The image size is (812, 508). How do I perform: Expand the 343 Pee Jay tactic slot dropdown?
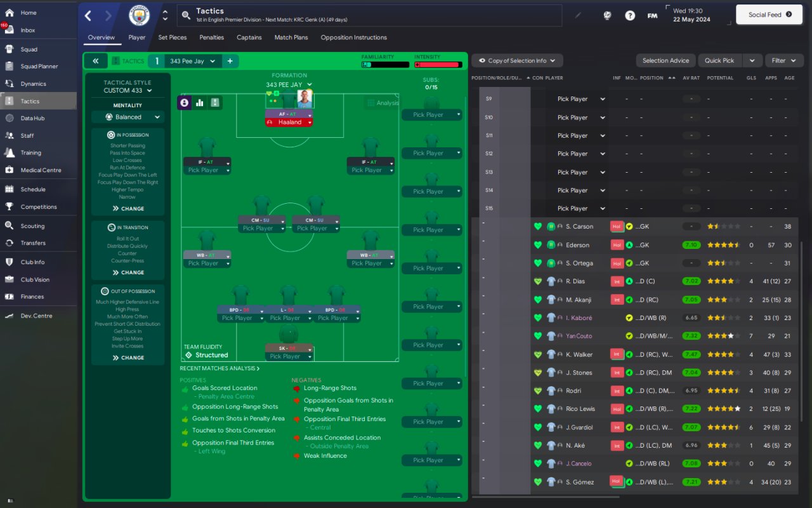pyautogui.click(x=192, y=61)
